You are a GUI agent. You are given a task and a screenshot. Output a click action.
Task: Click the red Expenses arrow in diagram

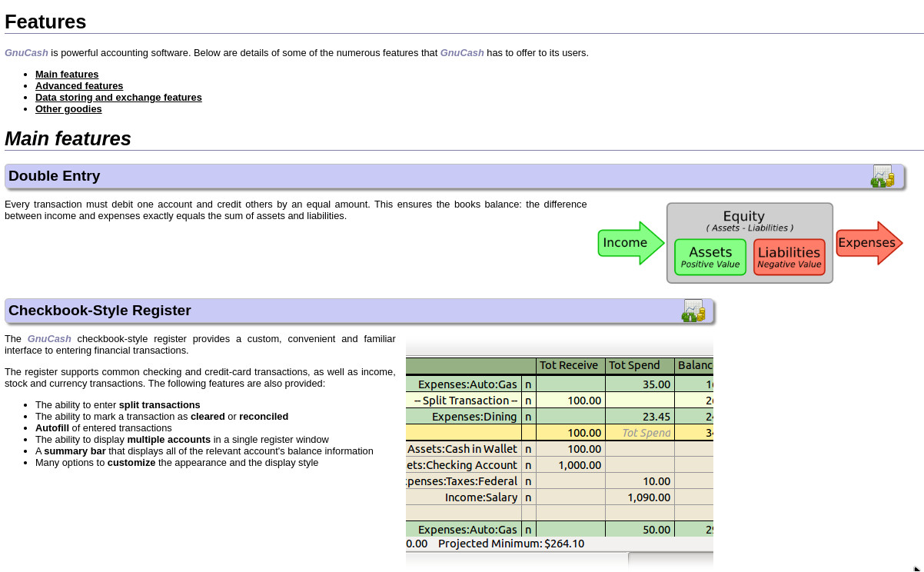tap(869, 243)
